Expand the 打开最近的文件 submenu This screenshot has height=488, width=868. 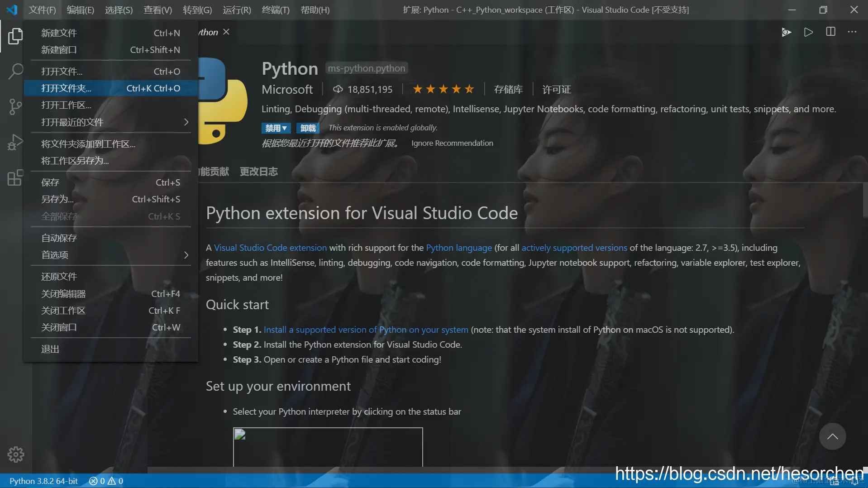(111, 122)
